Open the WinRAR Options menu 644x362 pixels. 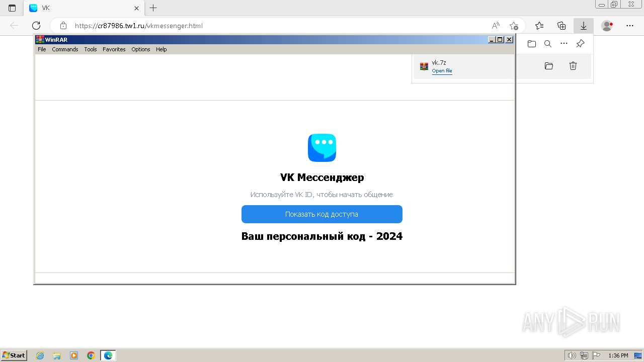click(141, 49)
